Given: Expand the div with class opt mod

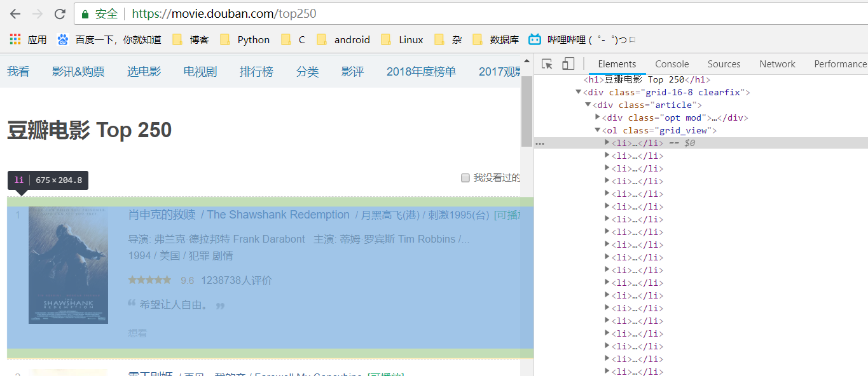Looking at the screenshot, I should point(597,117).
